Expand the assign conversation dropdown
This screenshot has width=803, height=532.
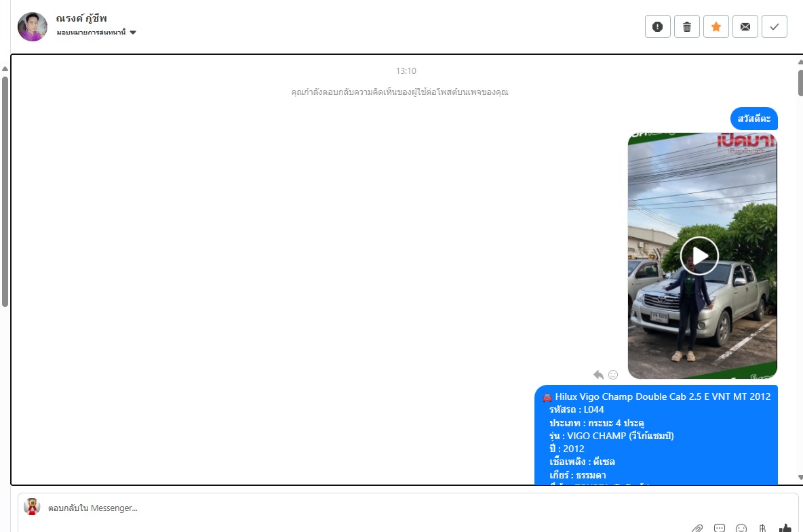click(96, 33)
